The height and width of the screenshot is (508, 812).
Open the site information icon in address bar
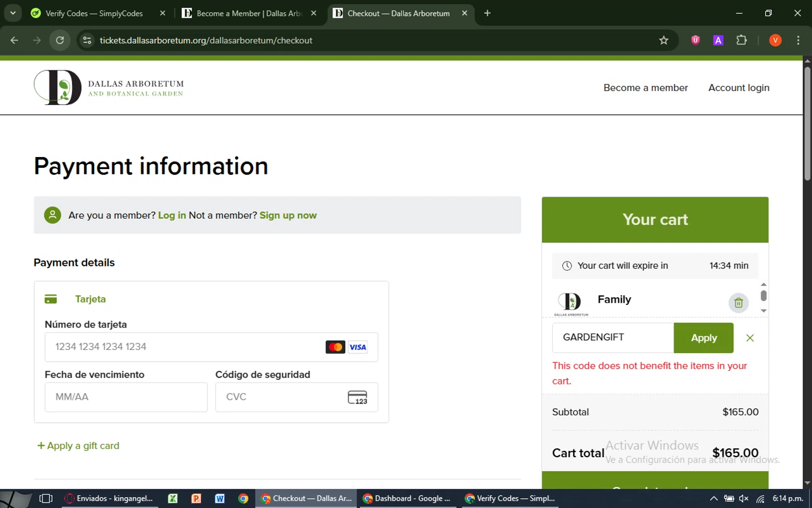(87, 40)
